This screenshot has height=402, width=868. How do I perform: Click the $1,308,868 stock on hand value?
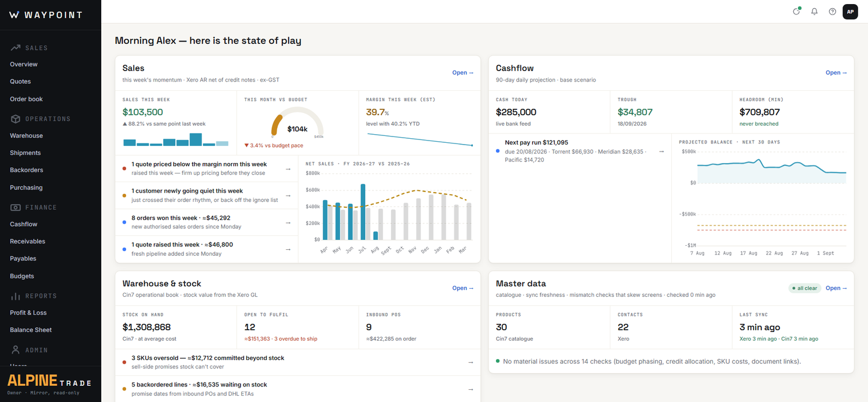coord(146,327)
